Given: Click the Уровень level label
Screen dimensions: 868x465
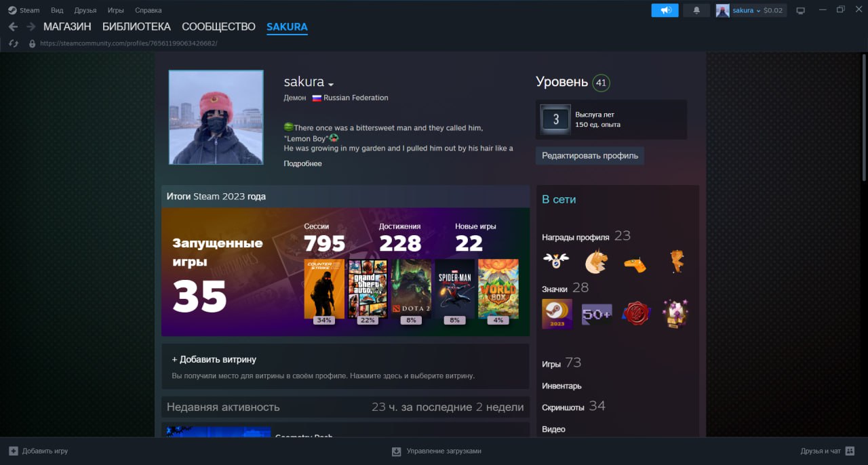Looking at the screenshot, I should pyautogui.click(x=561, y=82).
